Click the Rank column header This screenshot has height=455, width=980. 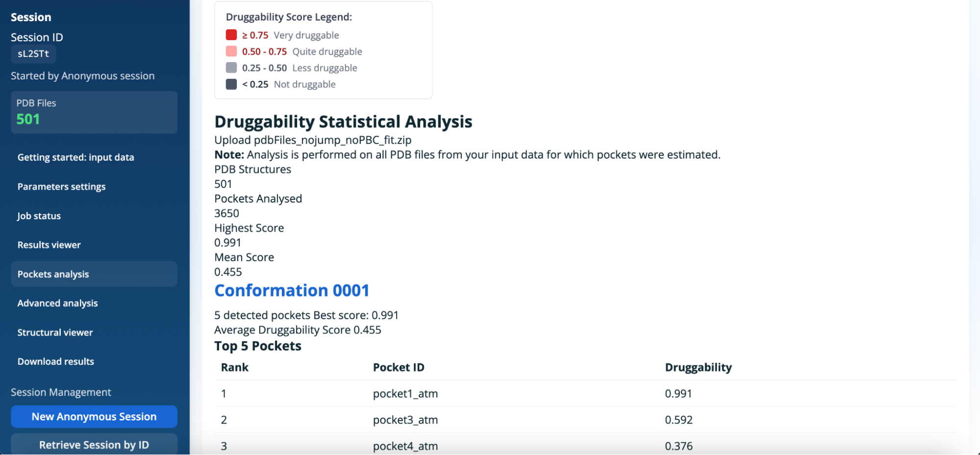click(235, 367)
